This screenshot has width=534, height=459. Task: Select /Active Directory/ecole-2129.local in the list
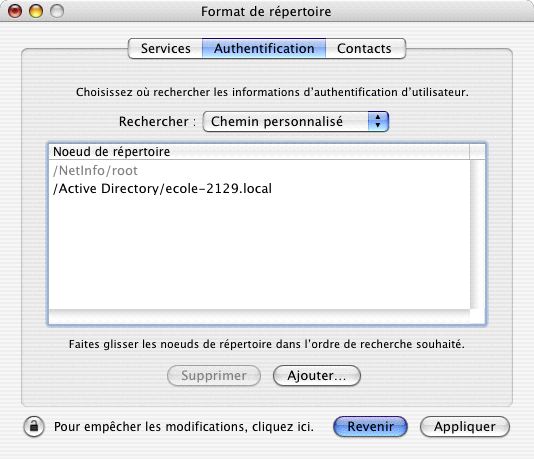point(162,189)
